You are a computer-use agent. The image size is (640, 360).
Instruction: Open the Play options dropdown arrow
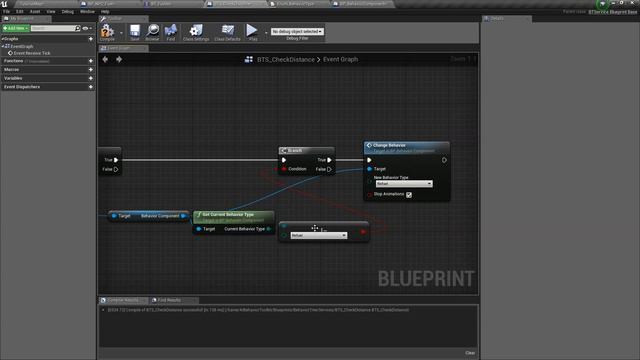point(266,33)
